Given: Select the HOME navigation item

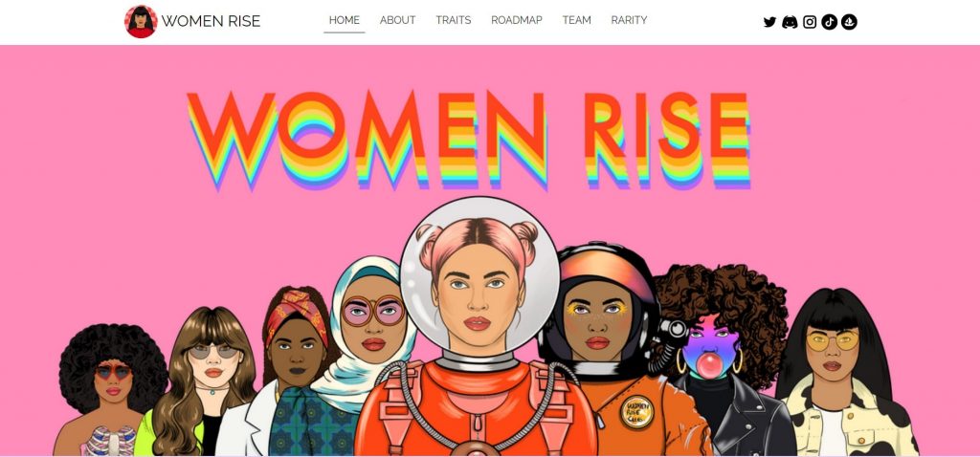Looking at the screenshot, I should tap(345, 20).
